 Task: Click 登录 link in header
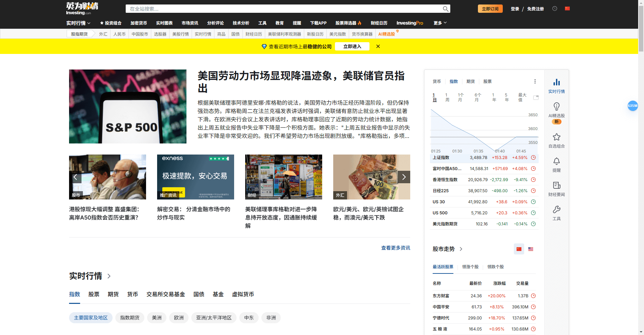[515, 9]
